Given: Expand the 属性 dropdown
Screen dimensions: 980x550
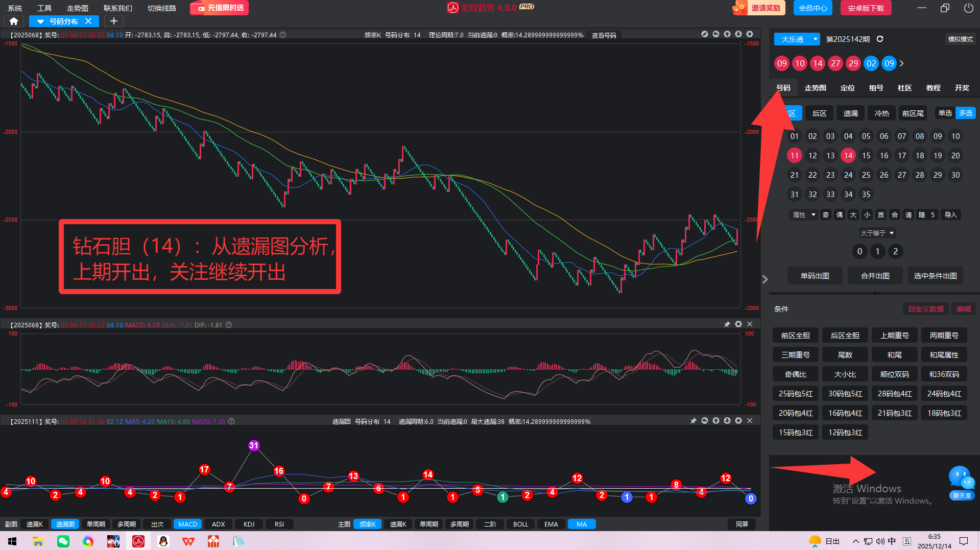Looking at the screenshot, I should pyautogui.click(x=803, y=215).
